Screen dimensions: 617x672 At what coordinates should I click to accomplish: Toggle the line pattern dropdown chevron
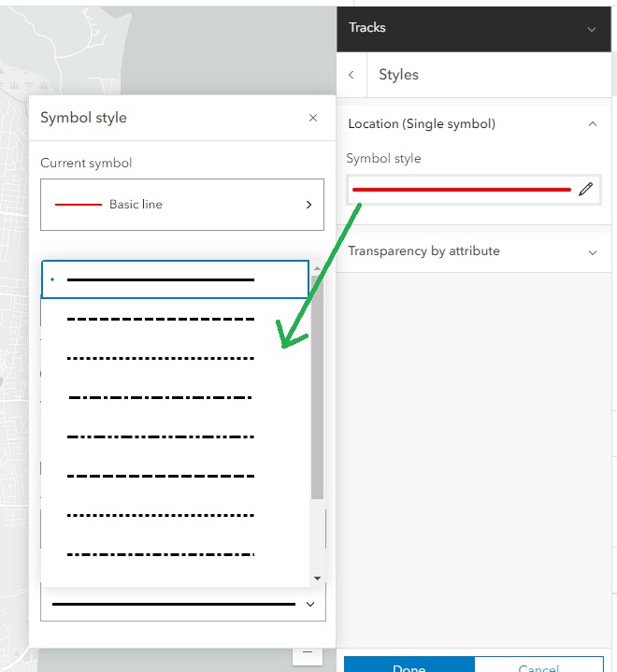pyautogui.click(x=310, y=605)
